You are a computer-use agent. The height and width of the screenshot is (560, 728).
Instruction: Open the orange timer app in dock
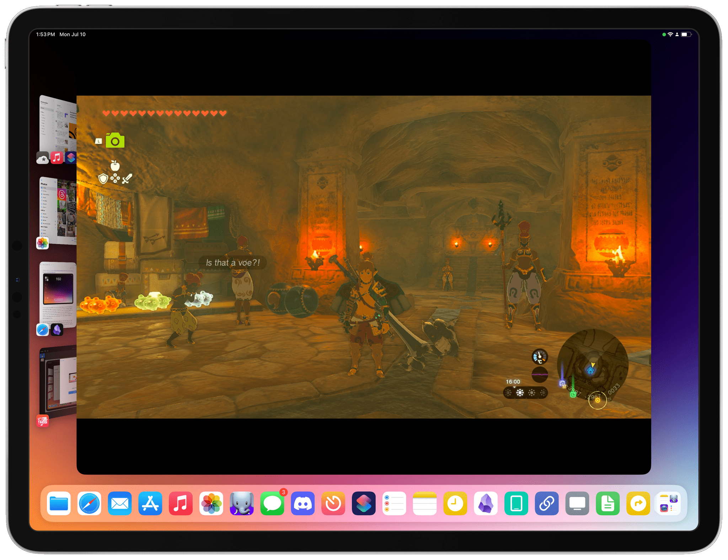point(333,504)
